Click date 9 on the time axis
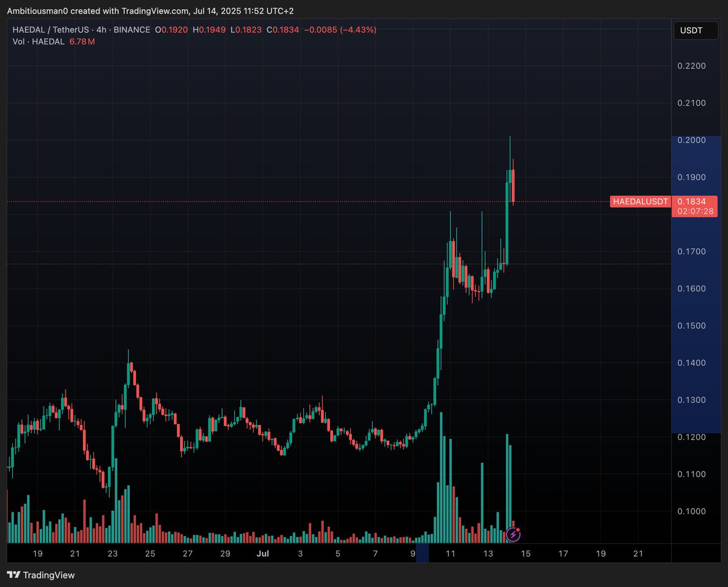 (413, 554)
